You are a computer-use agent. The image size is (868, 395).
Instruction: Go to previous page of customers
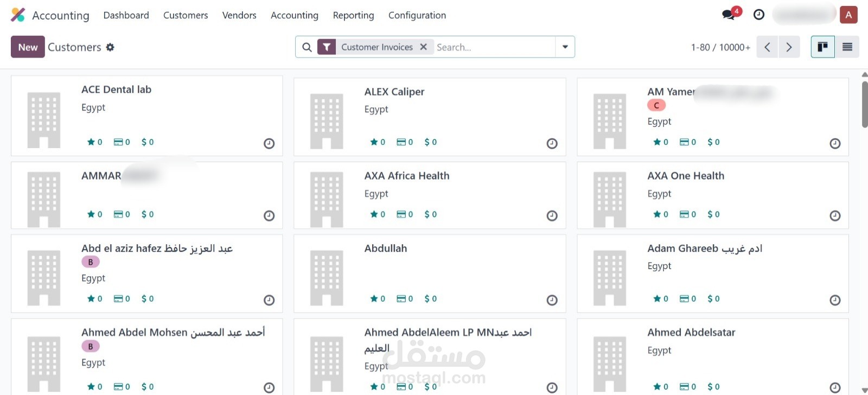tap(767, 47)
